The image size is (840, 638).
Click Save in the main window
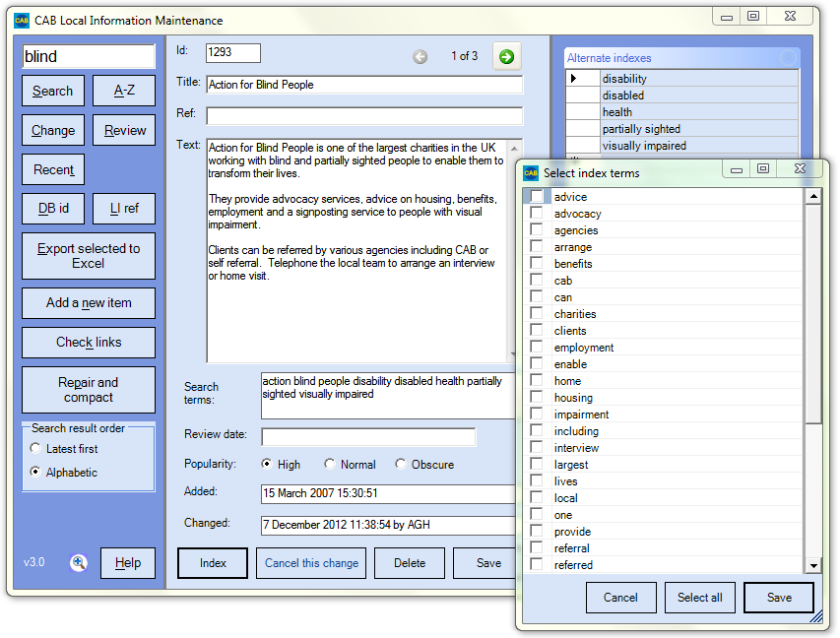485,563
